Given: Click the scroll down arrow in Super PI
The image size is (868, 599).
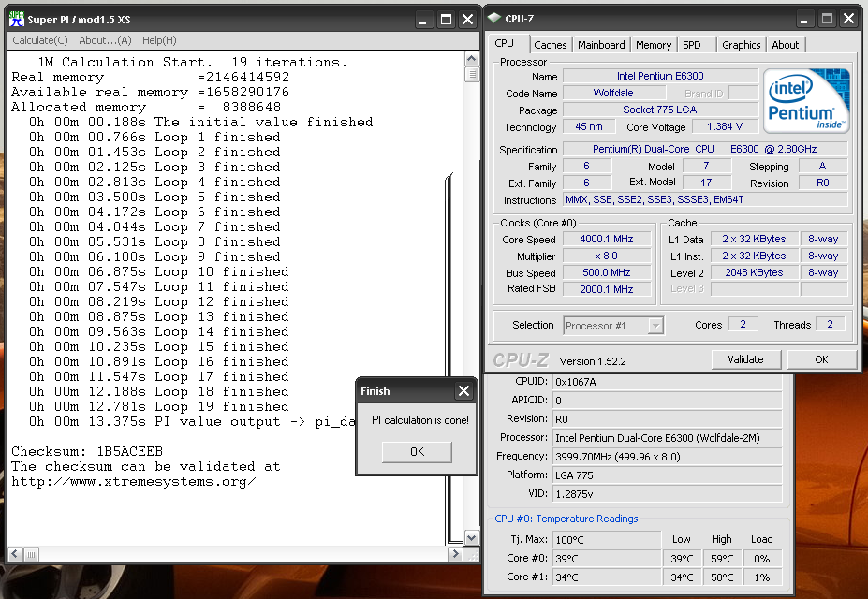Looking at the screenshot, I should (x=472, y=537).
